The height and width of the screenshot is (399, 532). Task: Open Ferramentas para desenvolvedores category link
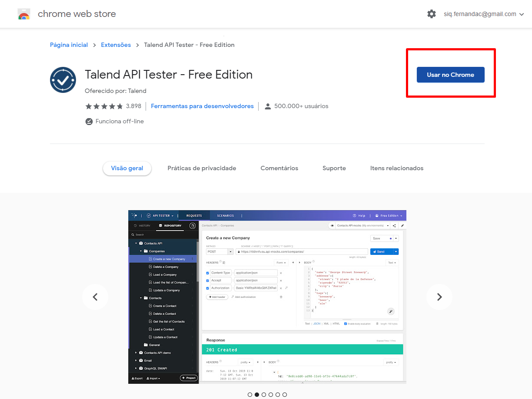pos(202,106)
